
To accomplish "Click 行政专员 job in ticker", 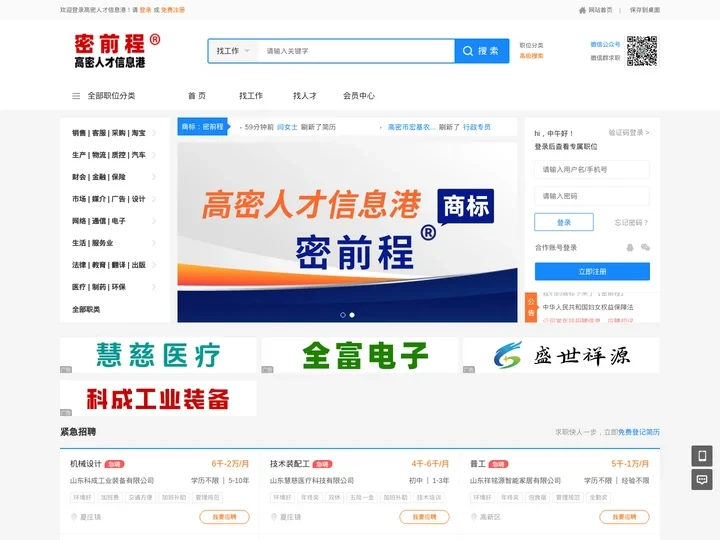I will tap(477, 127).
